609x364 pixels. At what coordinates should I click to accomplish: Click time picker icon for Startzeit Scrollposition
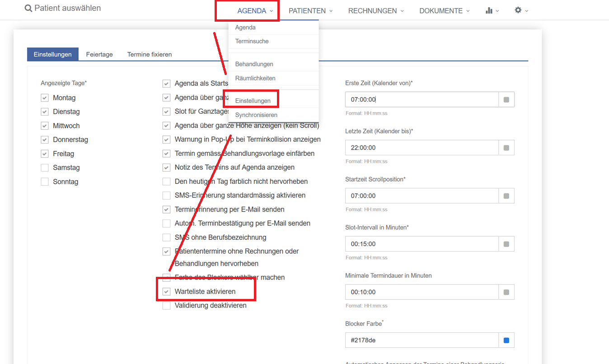point(506,196)
